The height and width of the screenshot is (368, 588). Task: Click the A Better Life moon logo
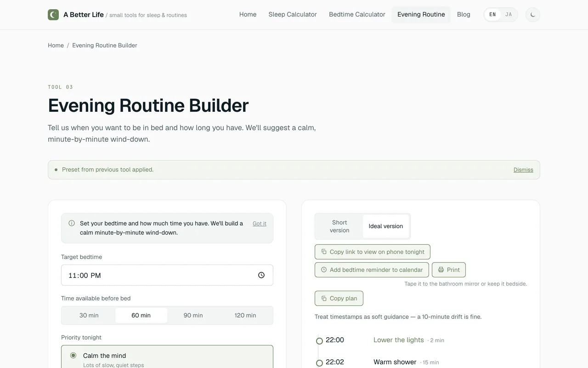coord(53,15)
